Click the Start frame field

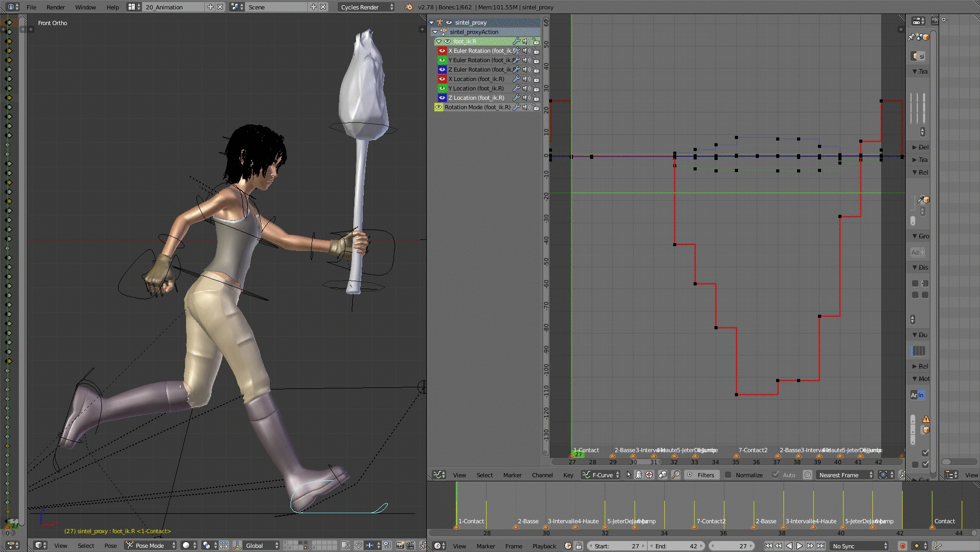point(617,546)
